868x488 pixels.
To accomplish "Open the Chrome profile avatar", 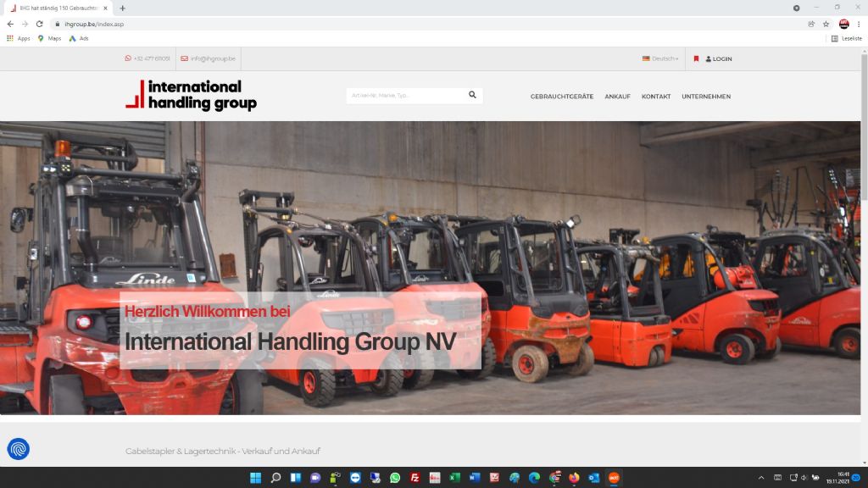I will (x=843, y=24).
